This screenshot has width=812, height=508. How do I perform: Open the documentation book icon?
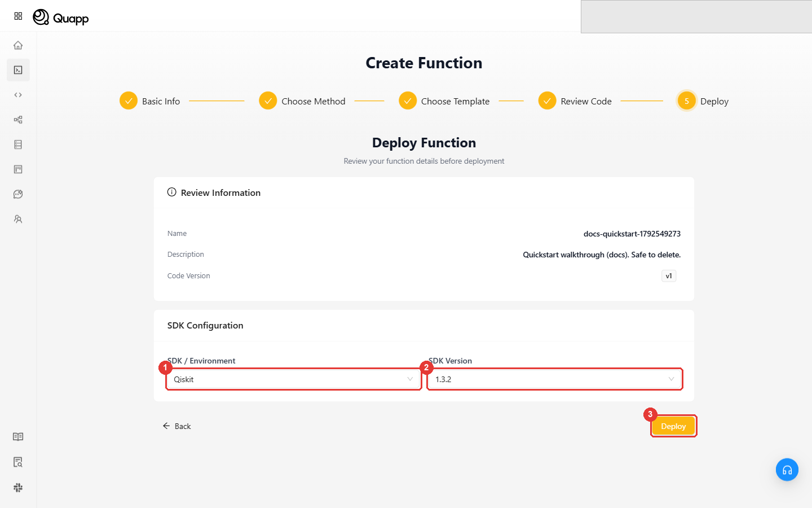click(x=18, y=437)
